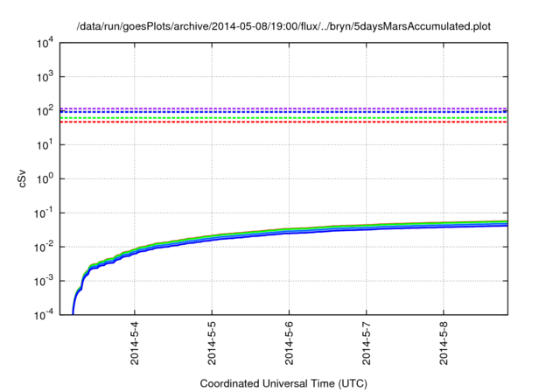Click the cSv axis unit label
Screen dimensions: 560x392
(x=22, y=180)
